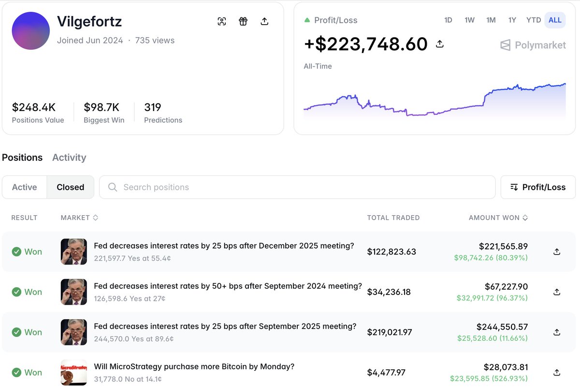Screen dimensions: 580x392
Task: Select the YTD time range
Action: [534, 20]
